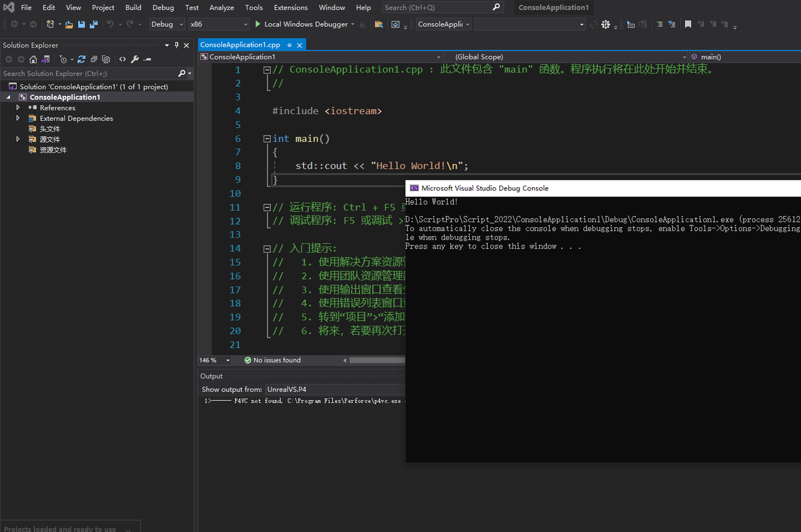This screenshot has height=532, width=801.
Task: Click Switch Views icon in Solution Explorer
Action: pos(46,59)
